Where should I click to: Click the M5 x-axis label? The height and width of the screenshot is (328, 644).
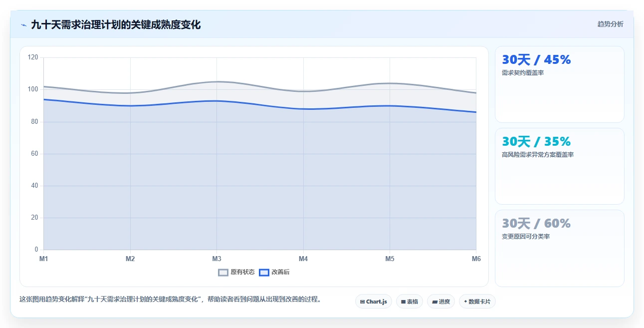(390, 259)
